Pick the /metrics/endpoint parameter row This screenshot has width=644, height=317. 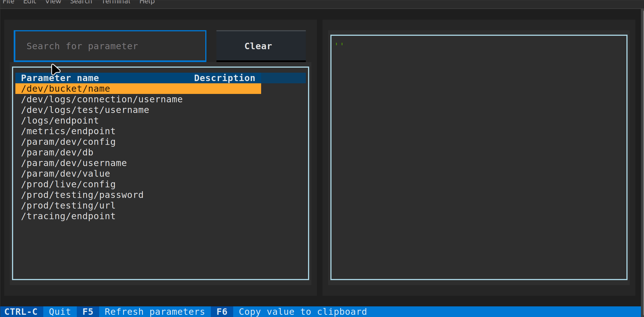pos(68,131)
